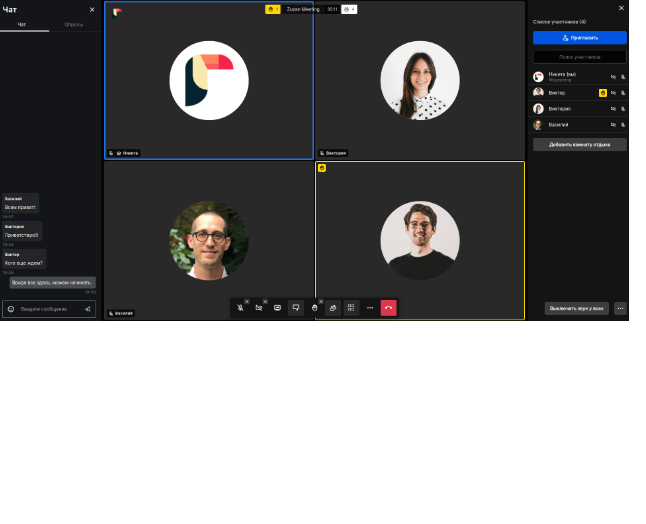Toggle the microphone icon in Василий's participant row
This screenshot has width=646, height=524.
(623, 124)
